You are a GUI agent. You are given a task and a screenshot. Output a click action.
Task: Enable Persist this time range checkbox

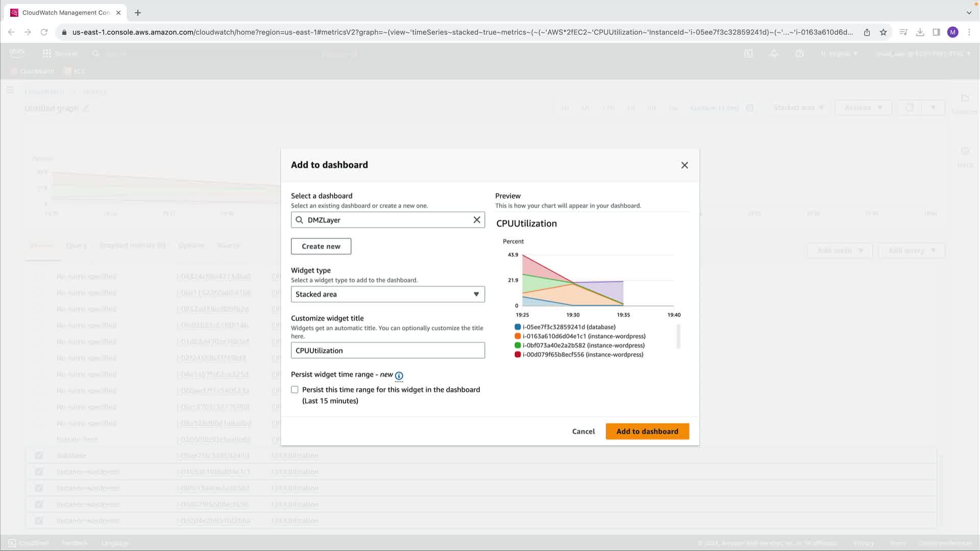295,390
